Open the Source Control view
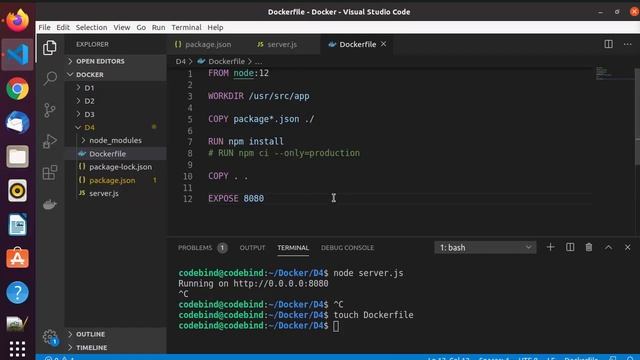The height and width of the screenshot is (360, 640). (x=50, y=110)
